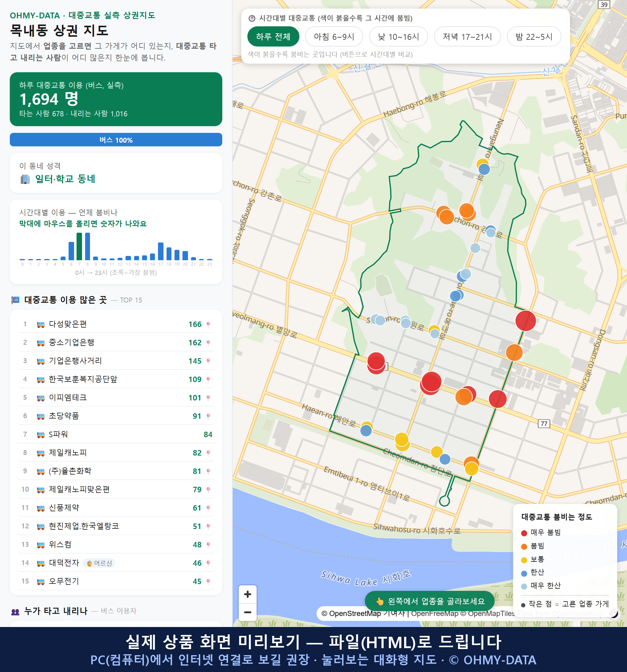Open the OpenFreeMap attribution link

[x=435, y=613]
